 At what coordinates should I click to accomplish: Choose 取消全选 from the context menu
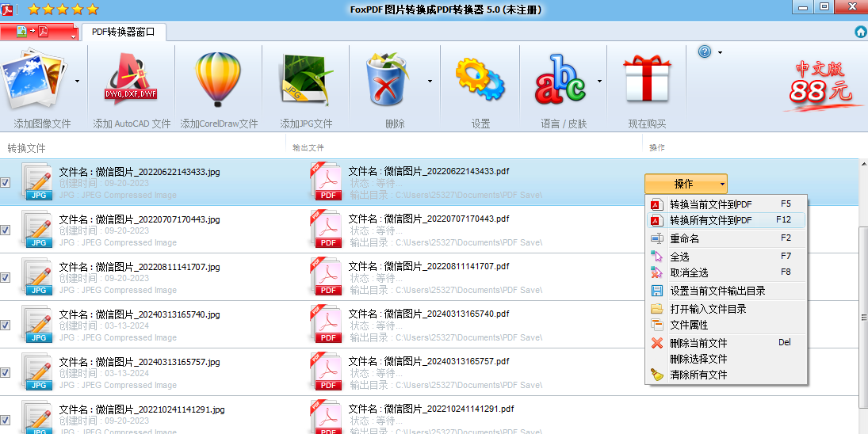click(726, 272)
